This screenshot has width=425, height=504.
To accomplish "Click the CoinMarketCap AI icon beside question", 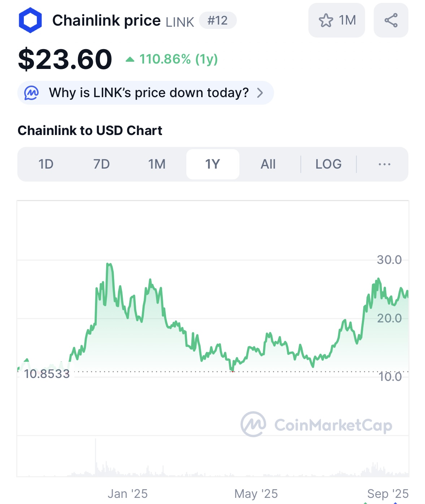I will 31,93.
